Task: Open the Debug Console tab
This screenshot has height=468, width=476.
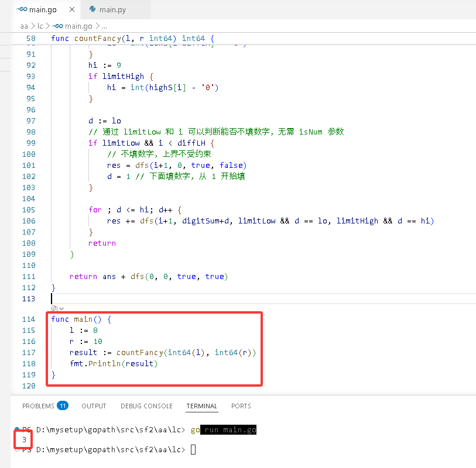Action: tap(146, 406)
